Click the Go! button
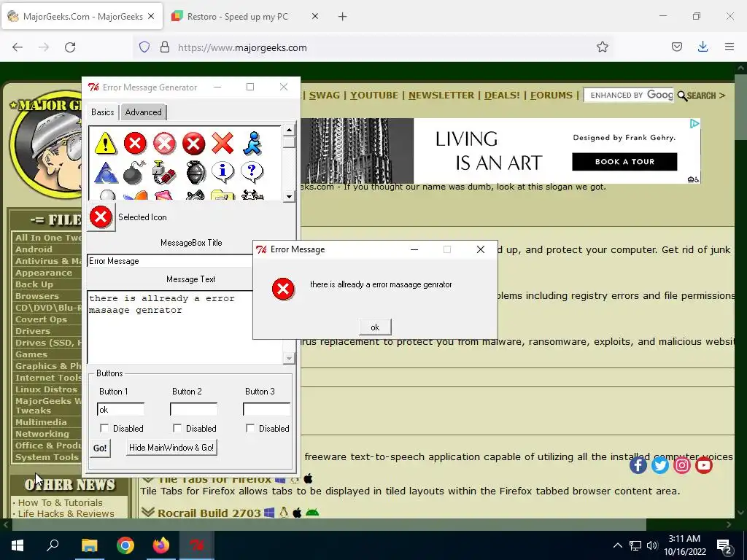Screen dimensions: 747x560 [x=100, y=448]
